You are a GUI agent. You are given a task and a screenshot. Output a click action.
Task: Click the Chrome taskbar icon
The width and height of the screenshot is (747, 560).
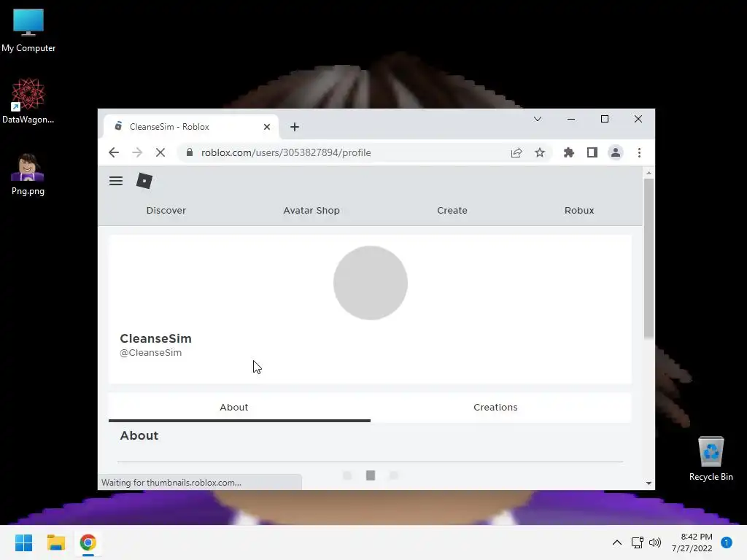[x=88, y=542]
